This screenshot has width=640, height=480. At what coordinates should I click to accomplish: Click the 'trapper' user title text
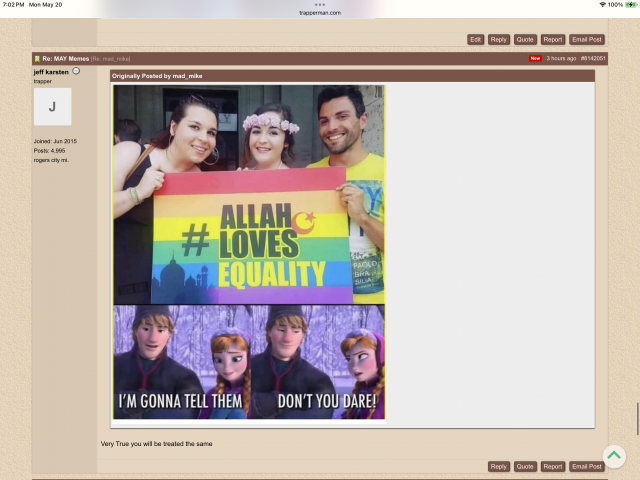[x=42, y=81]
